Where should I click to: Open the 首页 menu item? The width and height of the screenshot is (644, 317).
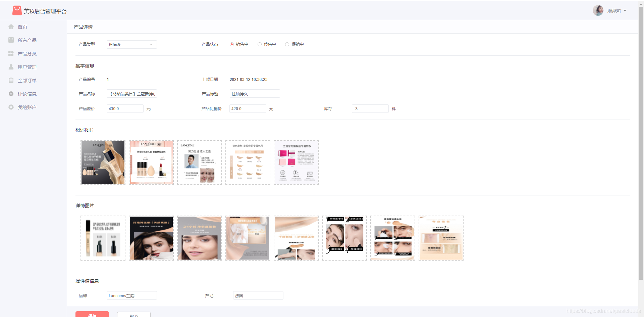click(22, 27)
